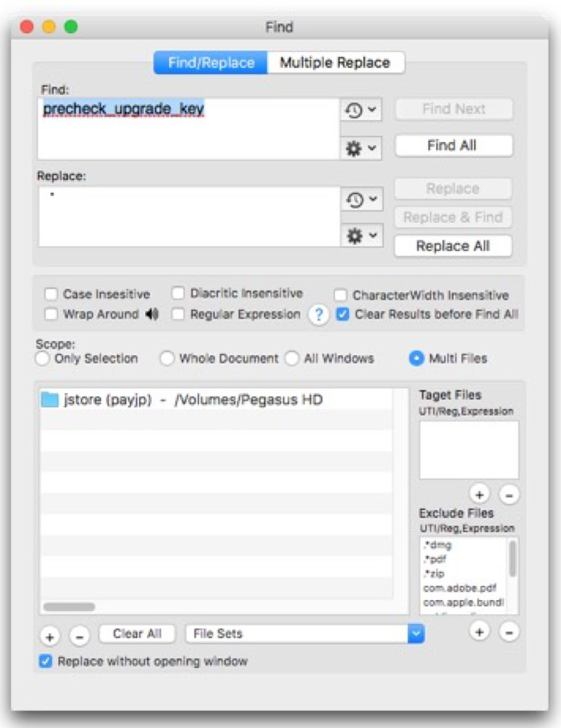Select the Find/Replace tab
This screenshot has width=561, height=728.
(x=211, y=63)
